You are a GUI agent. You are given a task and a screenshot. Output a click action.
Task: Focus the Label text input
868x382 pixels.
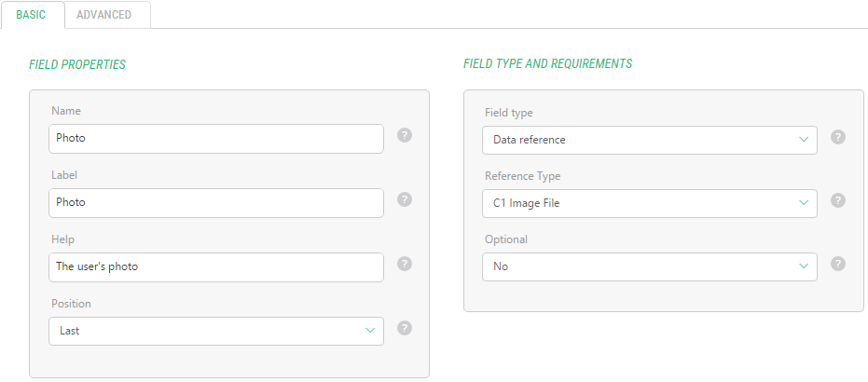pos(215,203)
